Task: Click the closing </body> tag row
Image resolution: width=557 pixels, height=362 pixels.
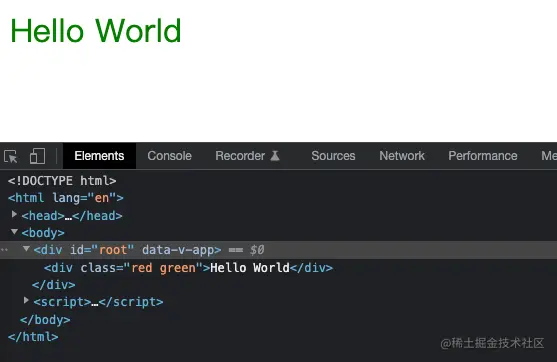Action: (45, 320)
